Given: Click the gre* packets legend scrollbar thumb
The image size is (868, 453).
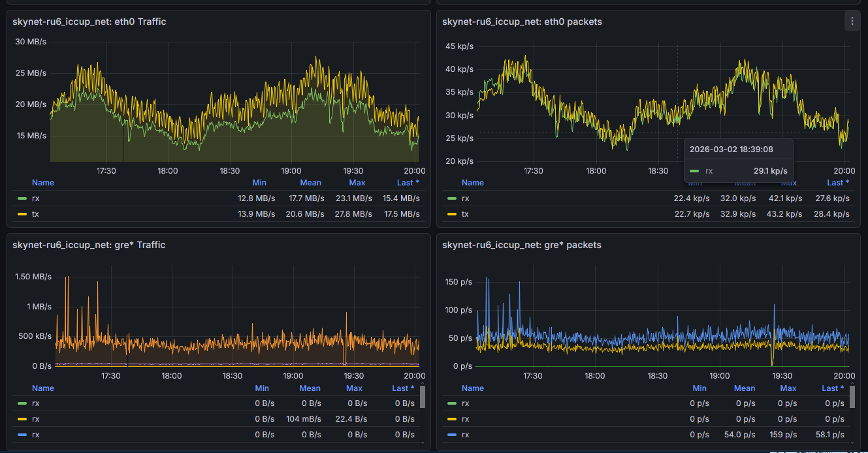Looking at the screenshot, I should tap(852, 396).
